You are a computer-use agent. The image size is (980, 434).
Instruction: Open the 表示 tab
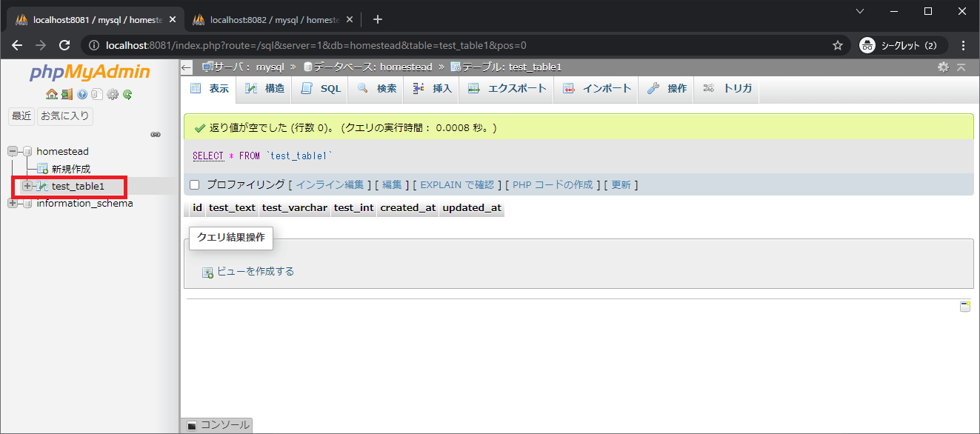pyautogui.click(x=210, y=89)
